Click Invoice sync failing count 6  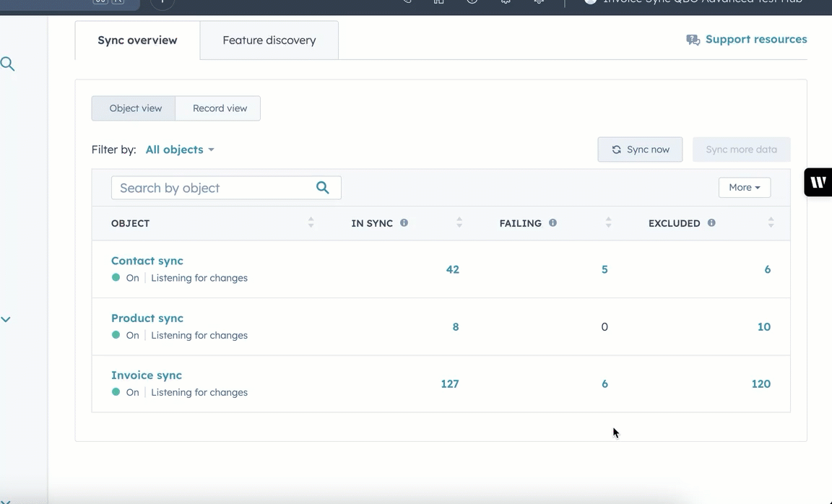pyautogui.click(x=604, y=384)
